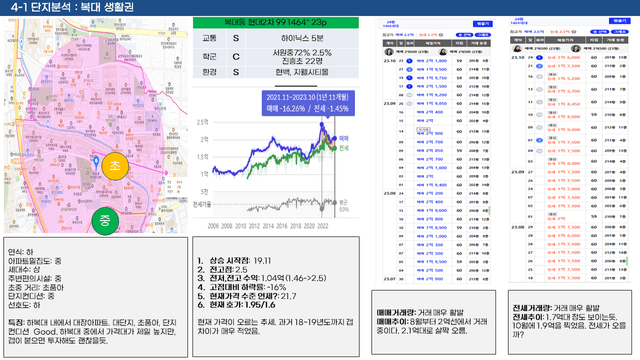Click gray badge in 전세 1억 8,450 row

(x=539, y=102)
